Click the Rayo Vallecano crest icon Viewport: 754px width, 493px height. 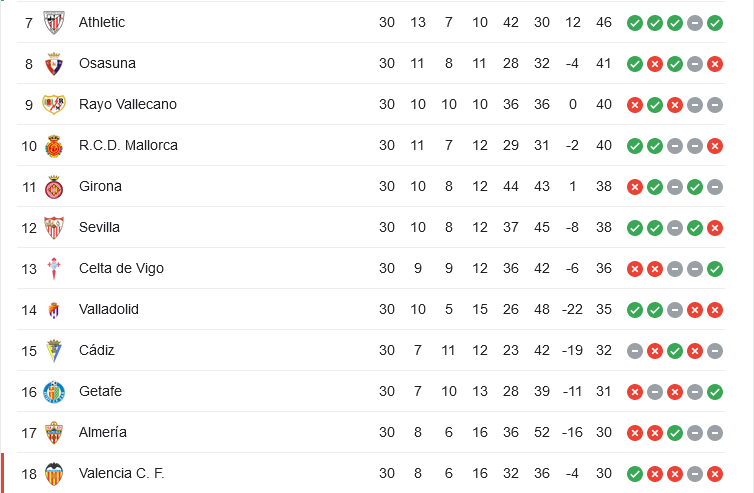(54, 104)
